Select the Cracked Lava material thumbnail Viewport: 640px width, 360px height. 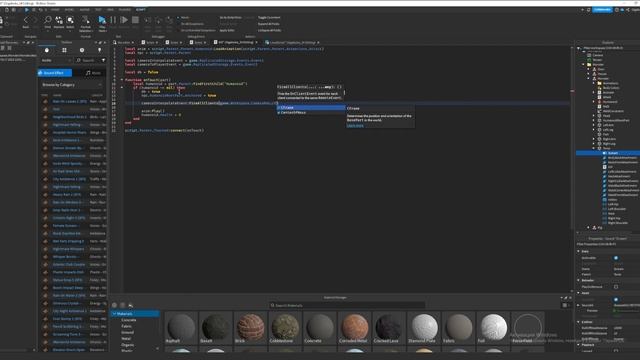pyautogui.click(x=389, y=327)
